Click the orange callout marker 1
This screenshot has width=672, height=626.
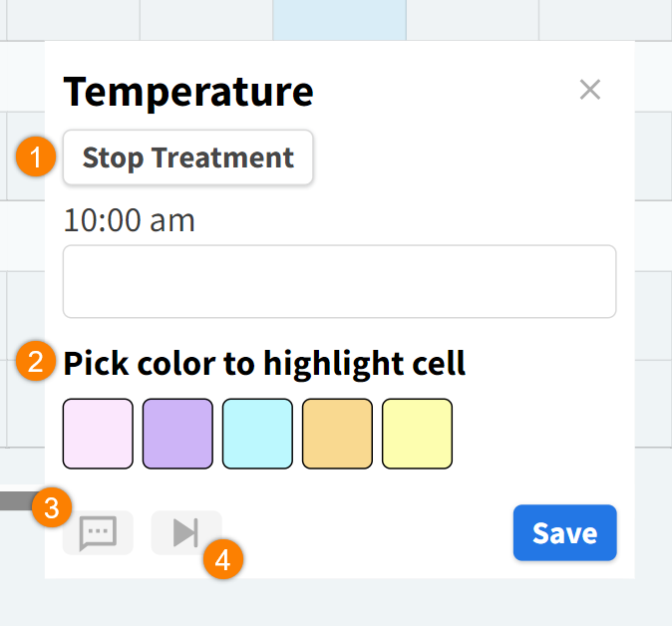36,157
